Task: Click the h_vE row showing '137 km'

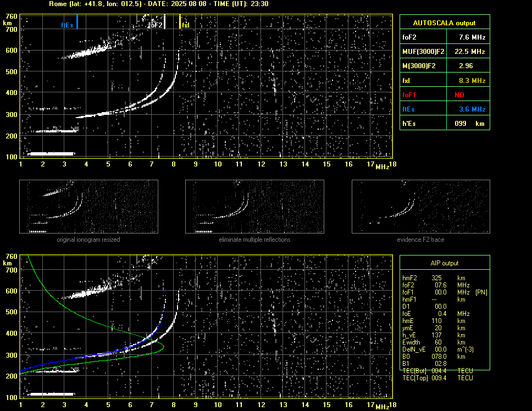Action: 434,335
